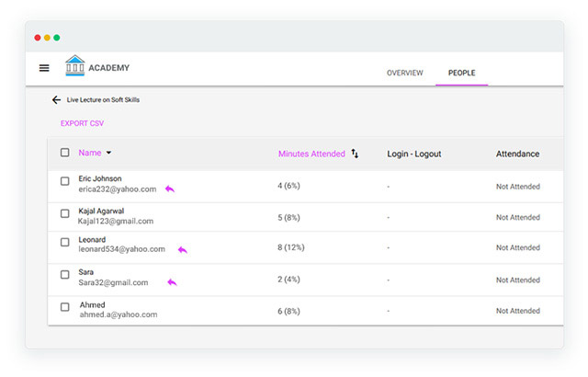Sort by Minutes Attended arrows icon
This screenshot has width=588, height=377.
click(x=355, y=154)
